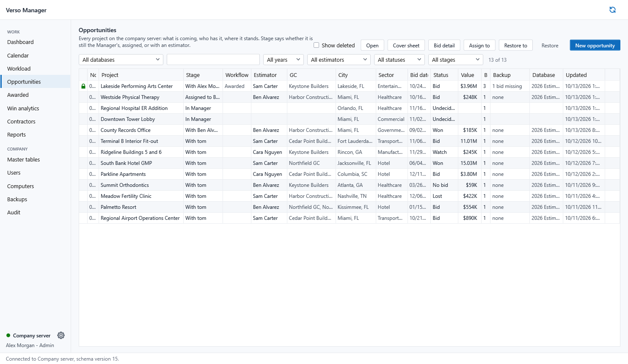628x364 pixels.
Task: Sort by the Value column header
Action: tap(470, 75)
